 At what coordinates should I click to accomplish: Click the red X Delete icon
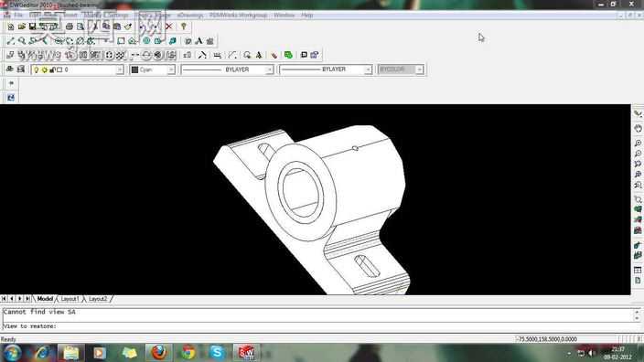169,27
